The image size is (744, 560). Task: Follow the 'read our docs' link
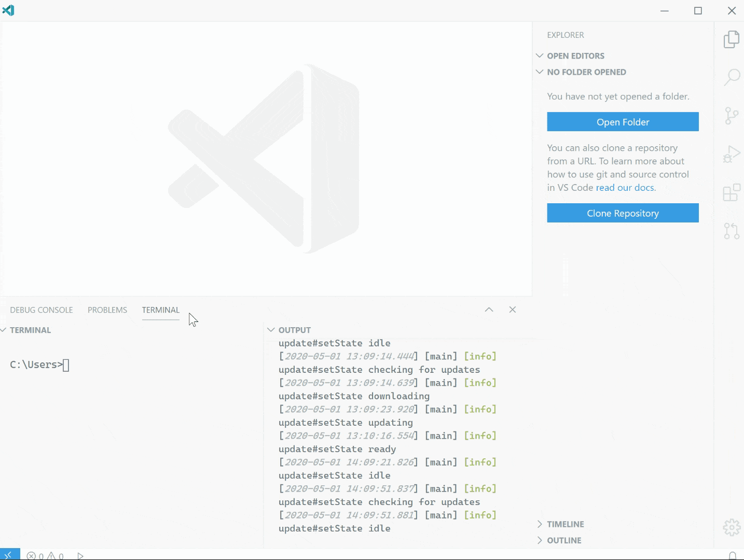tap(625, 188)
